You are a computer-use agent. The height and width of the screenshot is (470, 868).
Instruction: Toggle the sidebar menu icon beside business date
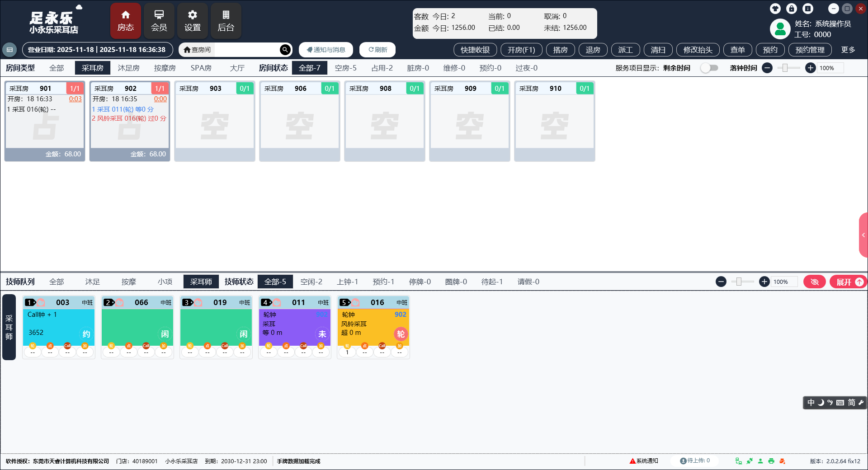(9, 50)
